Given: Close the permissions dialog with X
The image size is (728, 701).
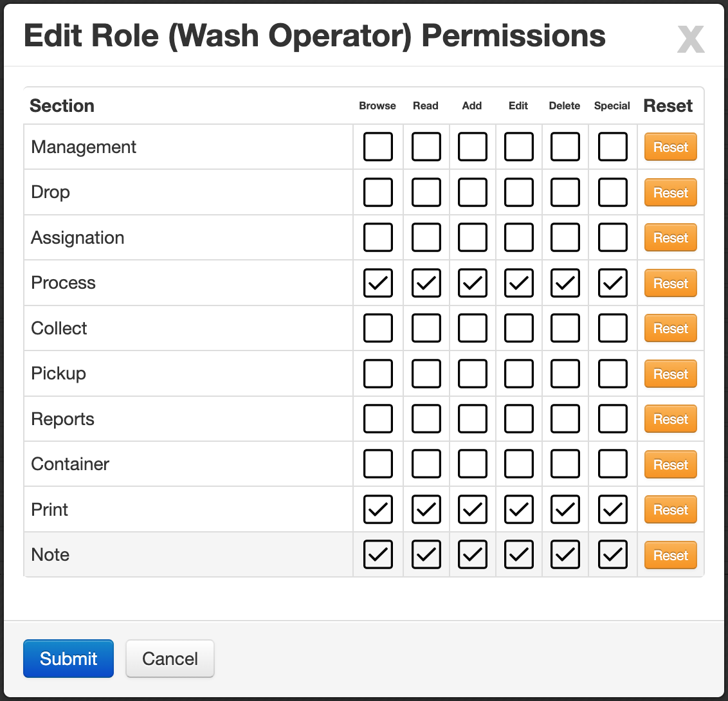Looking at the screenshot, I should pos(691,40).
